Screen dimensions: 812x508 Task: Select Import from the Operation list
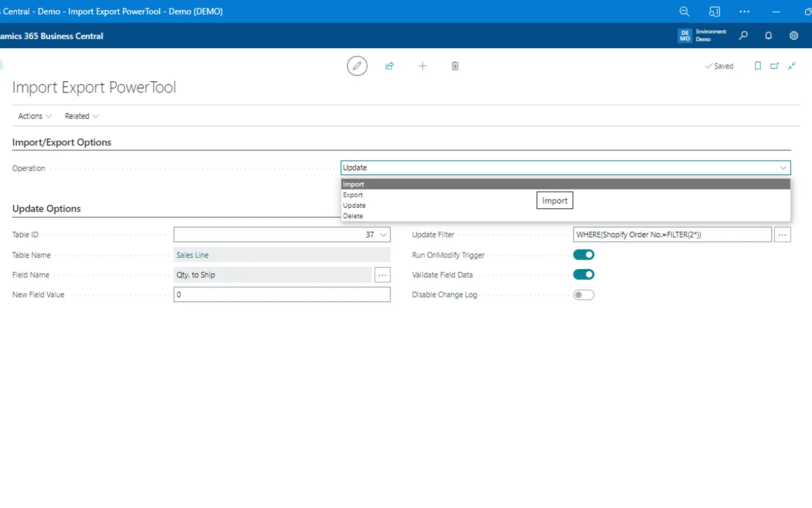565,184
